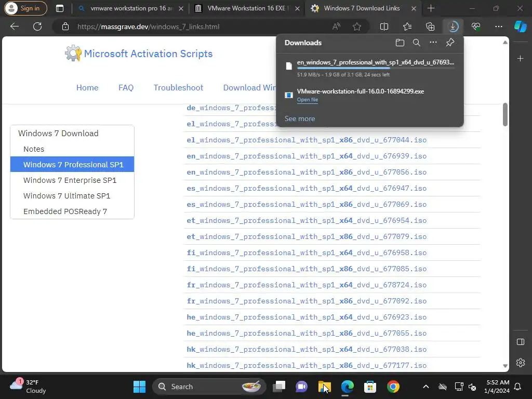This screenshot has height=399, width=532.
Task: Download fi x86 dvd_u_677085.iso link
Action: pyautogui.click(x=307, y=269)
